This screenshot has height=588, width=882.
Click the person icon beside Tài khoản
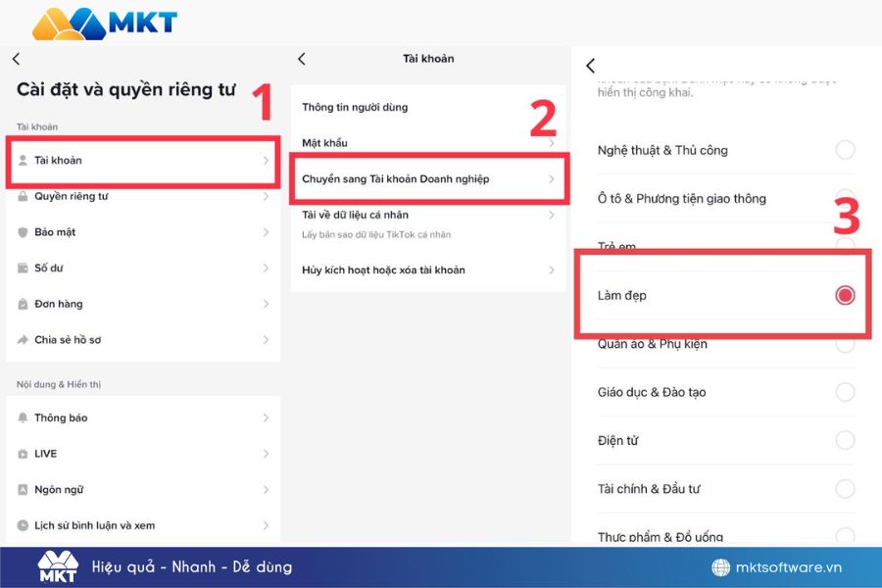24,160
